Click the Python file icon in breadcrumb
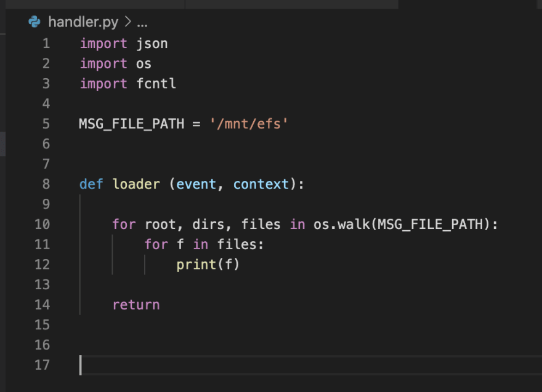Screen dimensions: 542x392 34,22
